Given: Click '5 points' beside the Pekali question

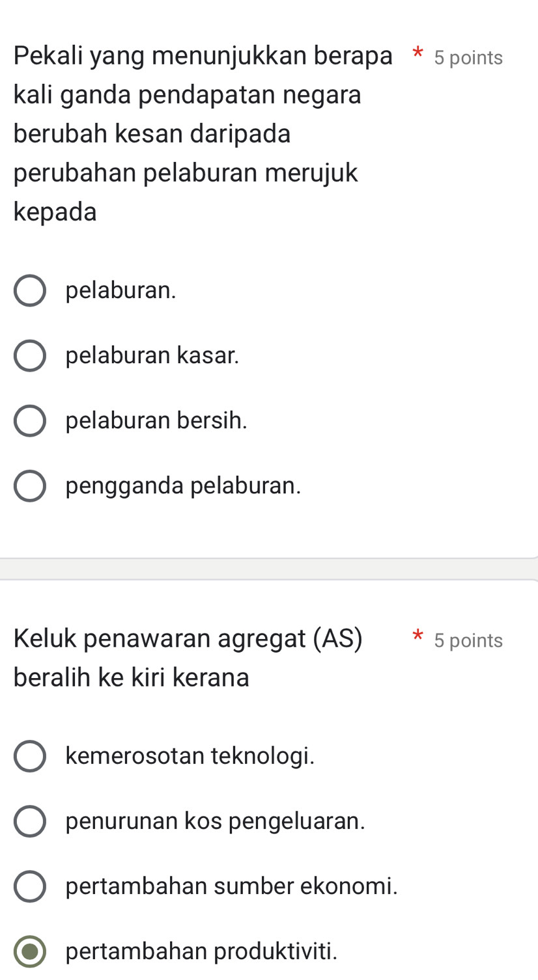Looking at the screenshot, I should tap(468, 58).
